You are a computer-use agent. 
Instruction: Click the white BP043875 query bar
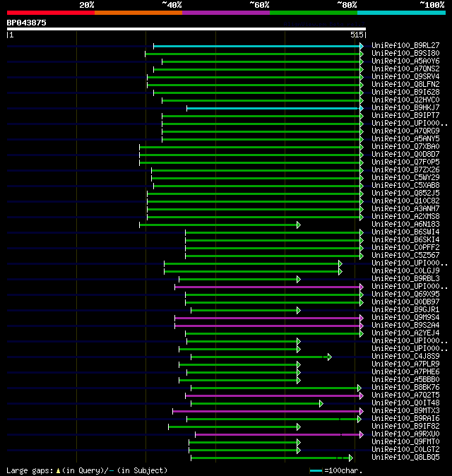point(186,29)
